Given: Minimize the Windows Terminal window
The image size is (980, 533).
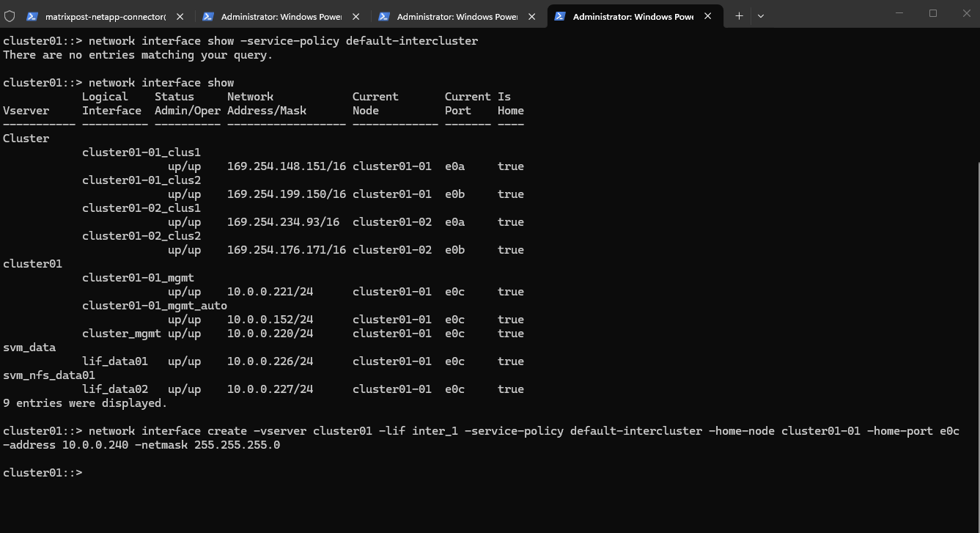Looking at the screenshot, I should coord(899,13).
